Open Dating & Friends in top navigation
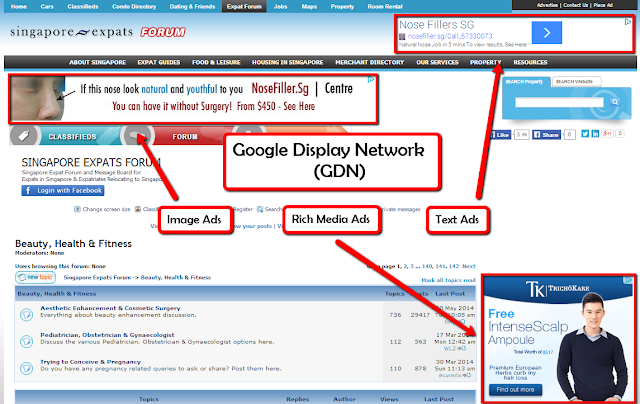The width and height of the screenshot is (640, 404). tap(192, 7)
